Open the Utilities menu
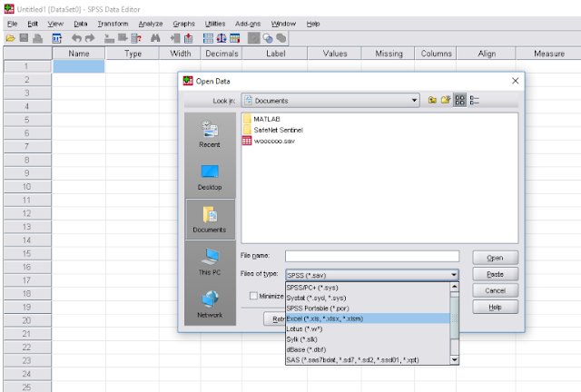 coord(215,24)
